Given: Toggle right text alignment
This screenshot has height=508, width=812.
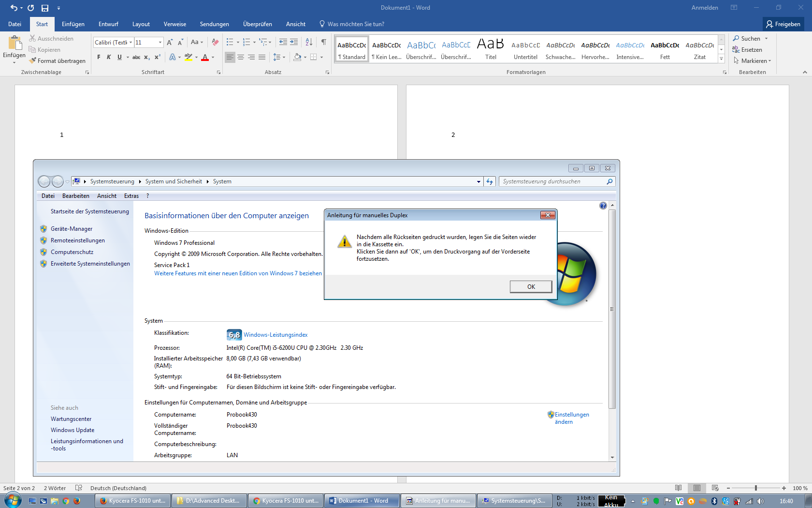Looking at the screenshot, I should [251, 57].
